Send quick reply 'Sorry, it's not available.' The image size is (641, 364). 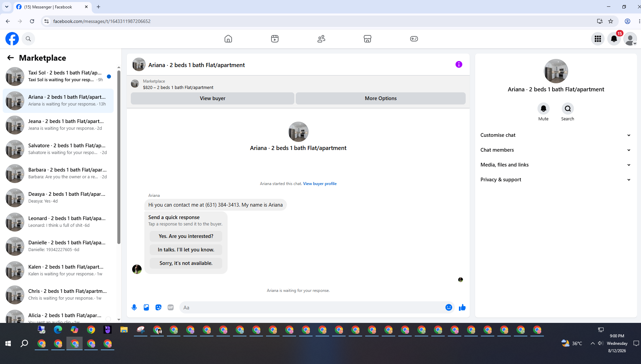186,263
